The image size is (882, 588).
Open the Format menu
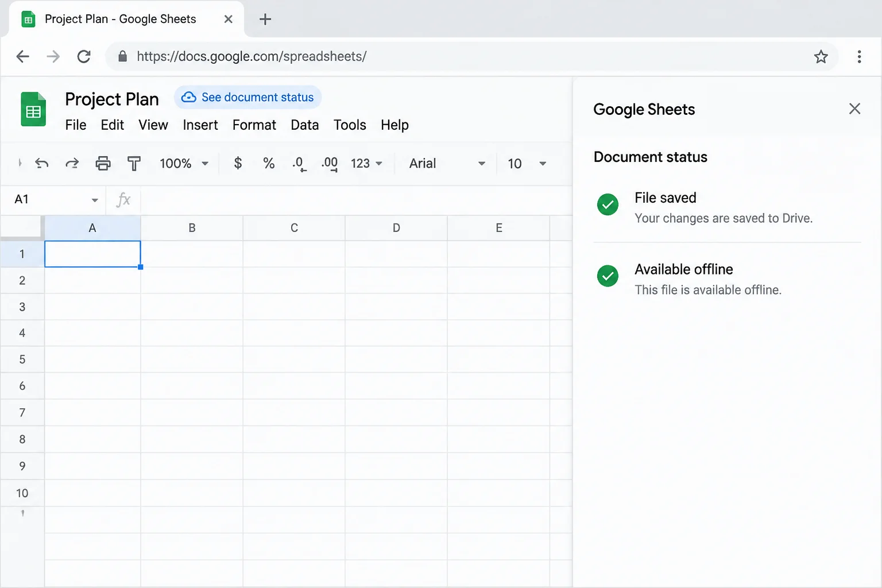pos(254,125)
